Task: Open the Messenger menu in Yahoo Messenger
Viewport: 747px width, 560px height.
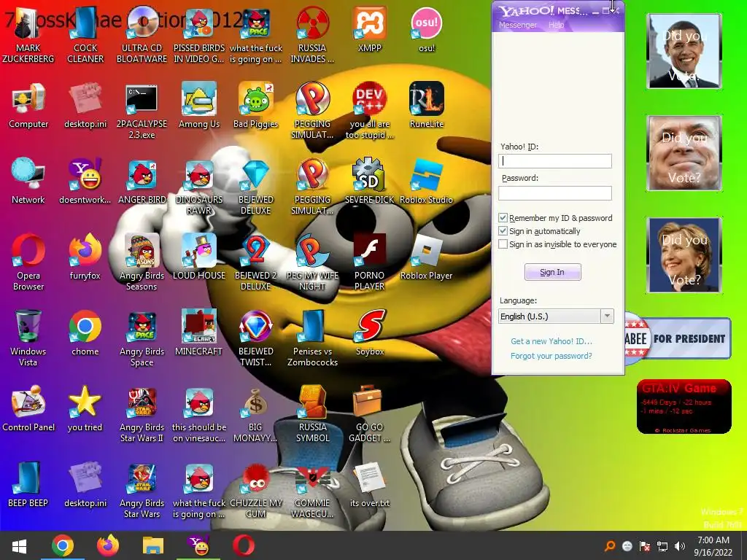Action: [x=517, y=25]
